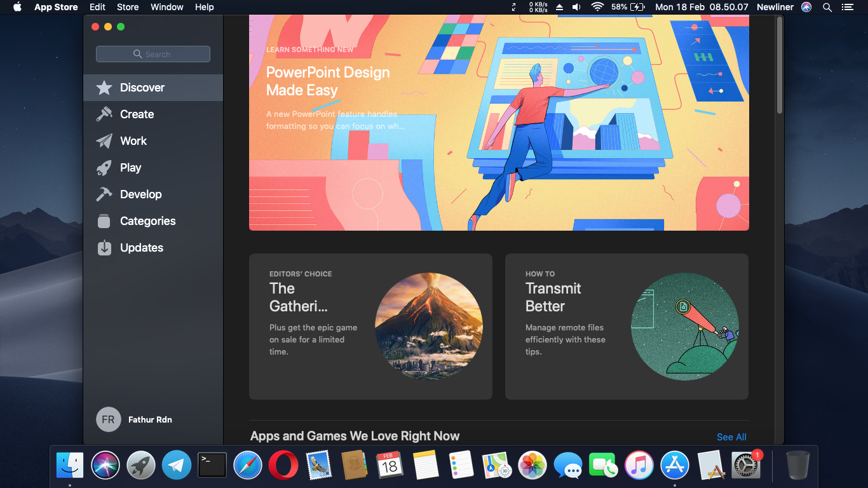Viewport: 868px width, 488px height.
Task: Click the Xcode Instruments-style dock icon
Action: click(710, 465)
